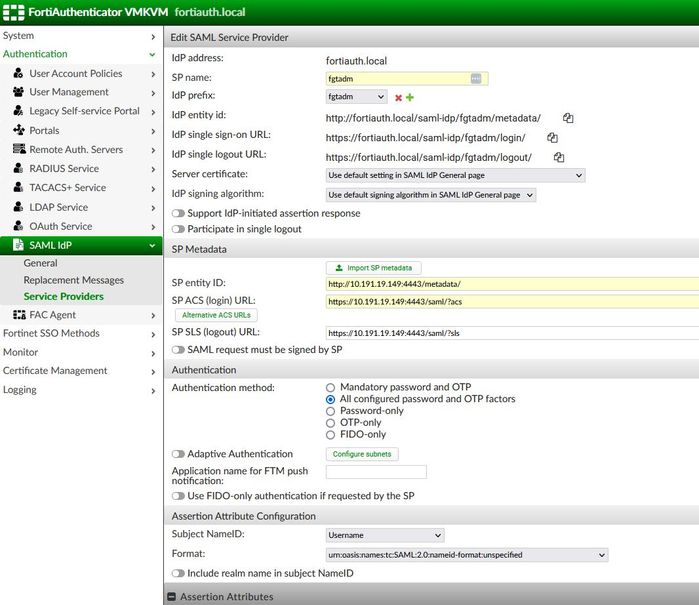Click the TACACS+ Service icon

pyautogui.click(x=18, y=187)
